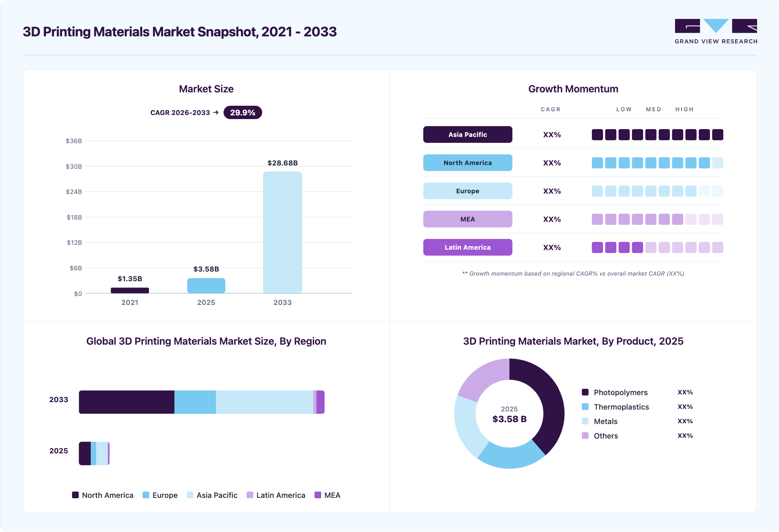This screenshot has height=532, width=779.
Task: Click the Asia Pacific segment of 2033 stacked bar
Action: [x=265, y=402]
